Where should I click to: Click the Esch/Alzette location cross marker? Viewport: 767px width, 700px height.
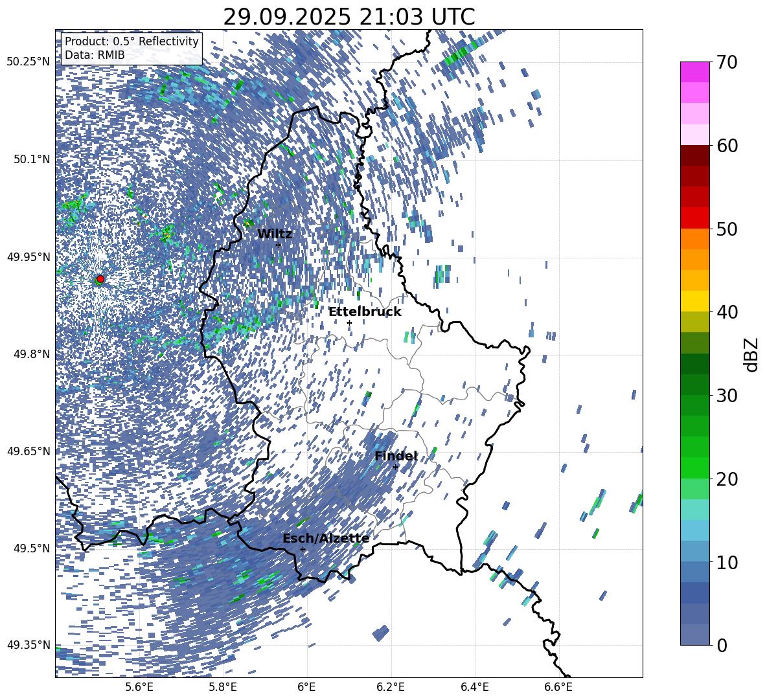click(303, 549)
